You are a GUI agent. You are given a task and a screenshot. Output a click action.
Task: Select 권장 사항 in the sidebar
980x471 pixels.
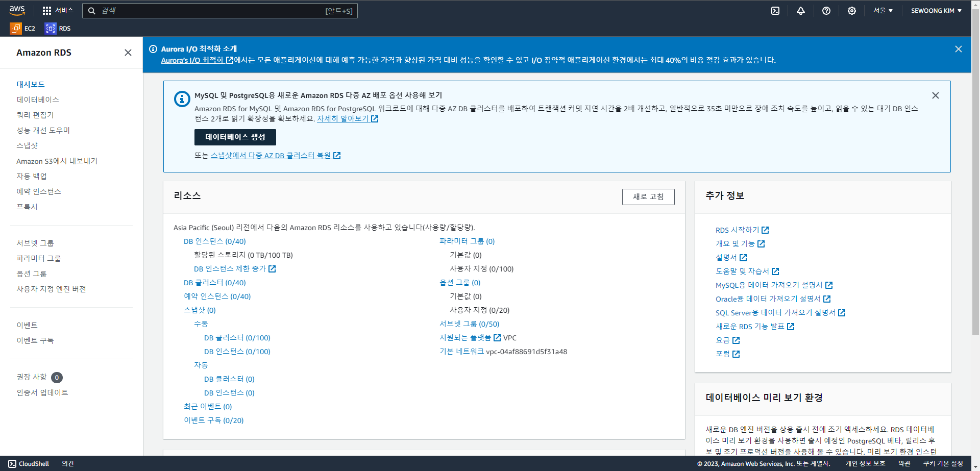(x=32, y=377)
